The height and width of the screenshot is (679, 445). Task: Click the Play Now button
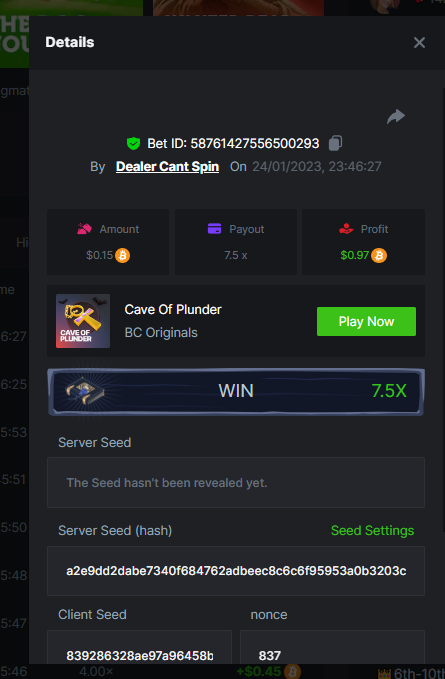point(366,321)
